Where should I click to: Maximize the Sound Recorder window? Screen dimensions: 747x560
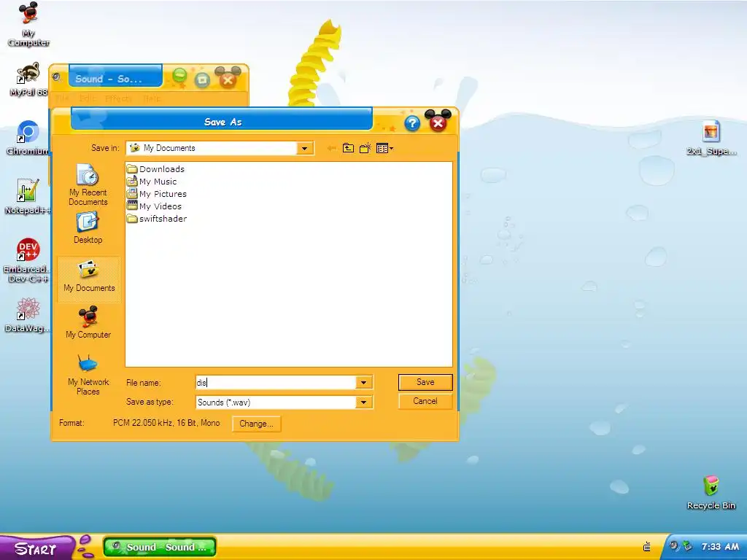pos(202,79)
